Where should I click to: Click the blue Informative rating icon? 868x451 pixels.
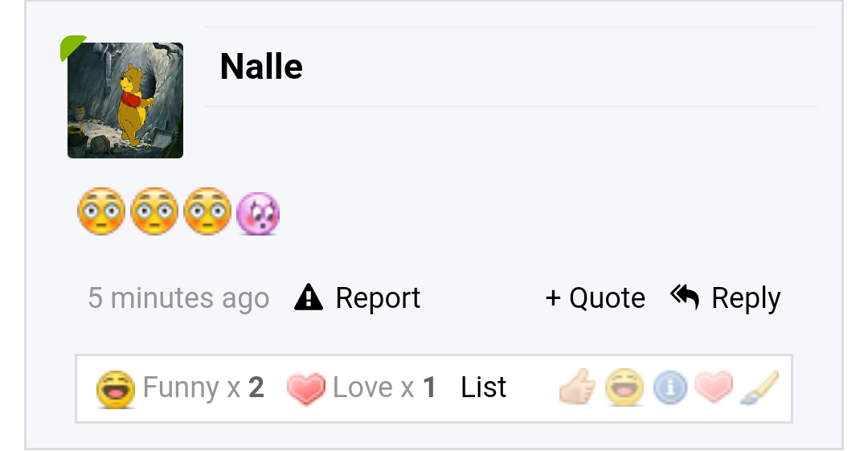669,387
